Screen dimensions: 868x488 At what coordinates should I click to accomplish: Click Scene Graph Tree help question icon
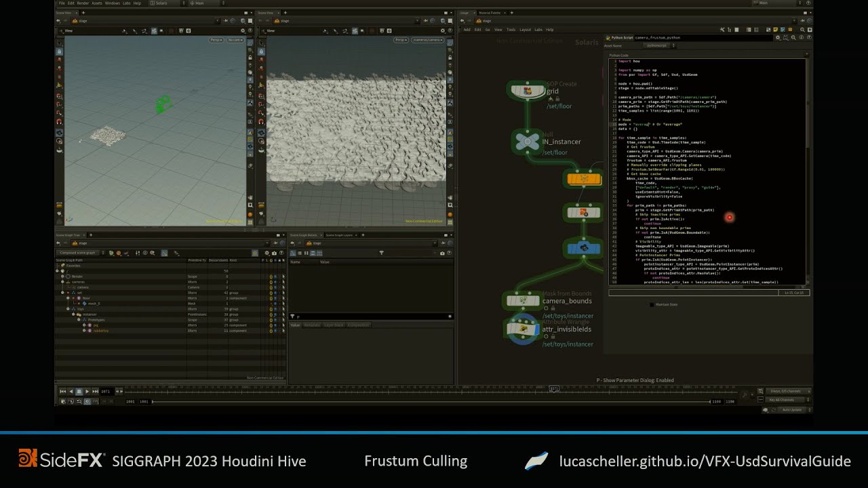click(281, 253)
